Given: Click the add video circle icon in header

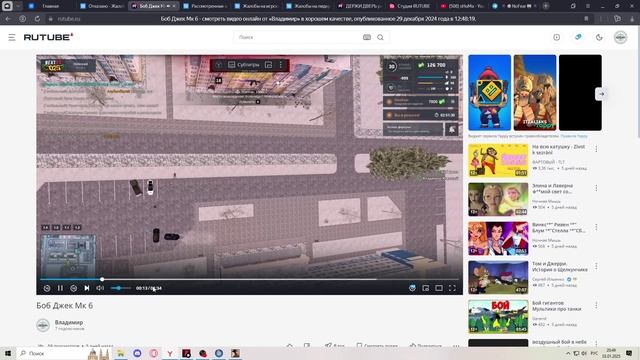Looking at the screenshot, I should (557, 37).
